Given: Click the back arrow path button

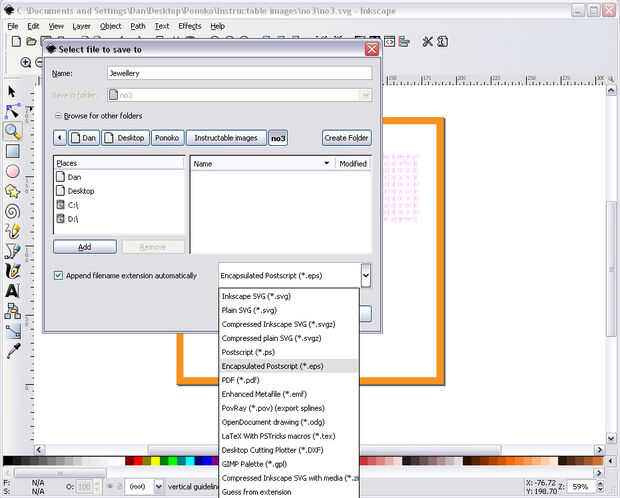Looking at the screenshot, I should point(60,138).
